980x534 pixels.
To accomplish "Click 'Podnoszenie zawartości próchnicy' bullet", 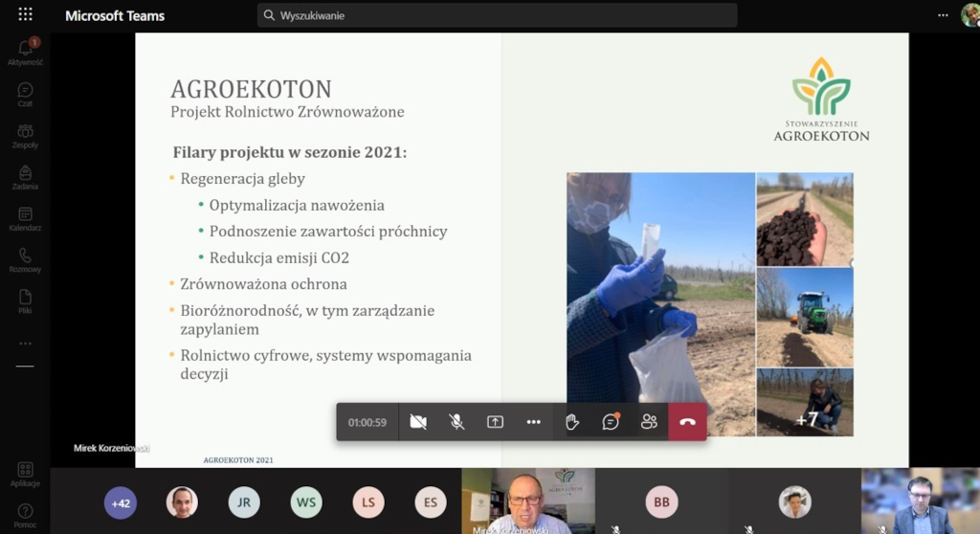I will pos(328,232).
